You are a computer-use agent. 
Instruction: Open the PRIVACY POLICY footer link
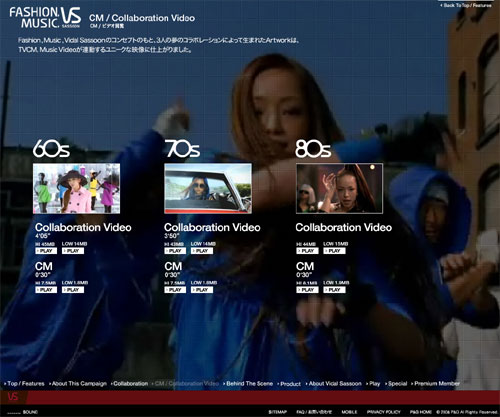384,412
